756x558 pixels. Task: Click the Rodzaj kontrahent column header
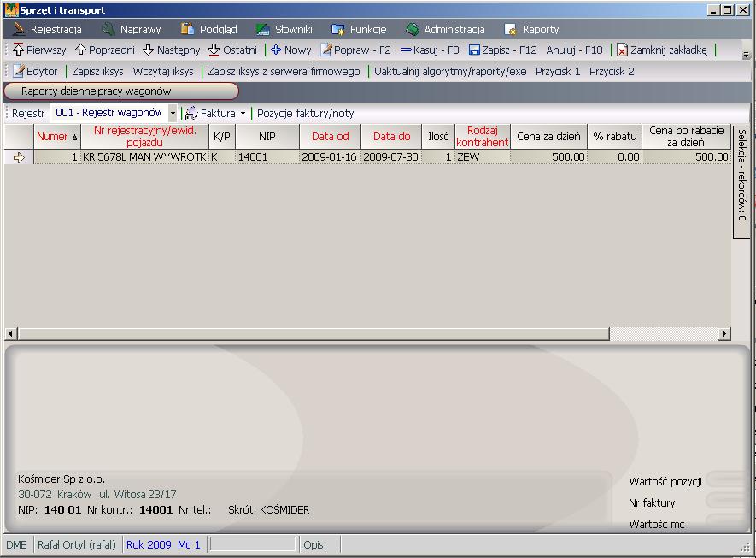[x=482, y=137]
